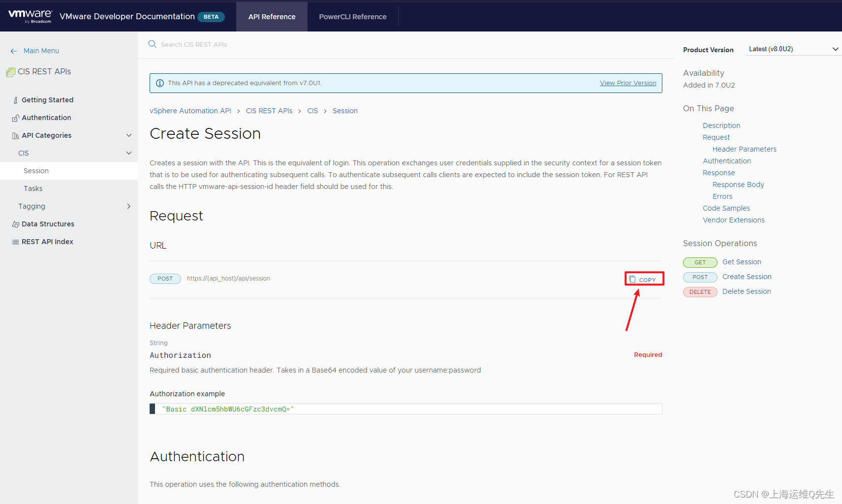Open Tagging in the sidebar
This screenshot has width=842, height=504.
pos(31,206)
